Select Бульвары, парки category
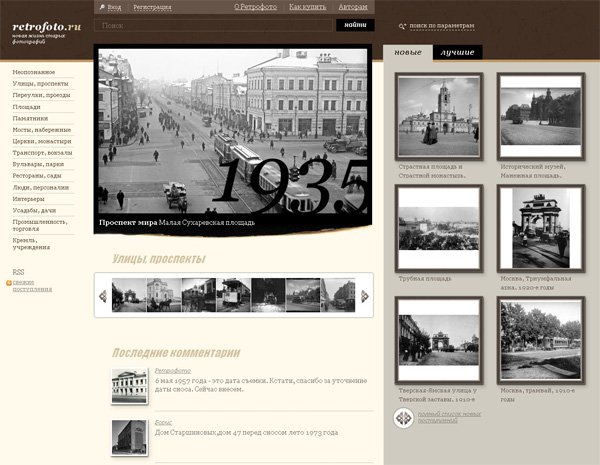 click(38, 164)
